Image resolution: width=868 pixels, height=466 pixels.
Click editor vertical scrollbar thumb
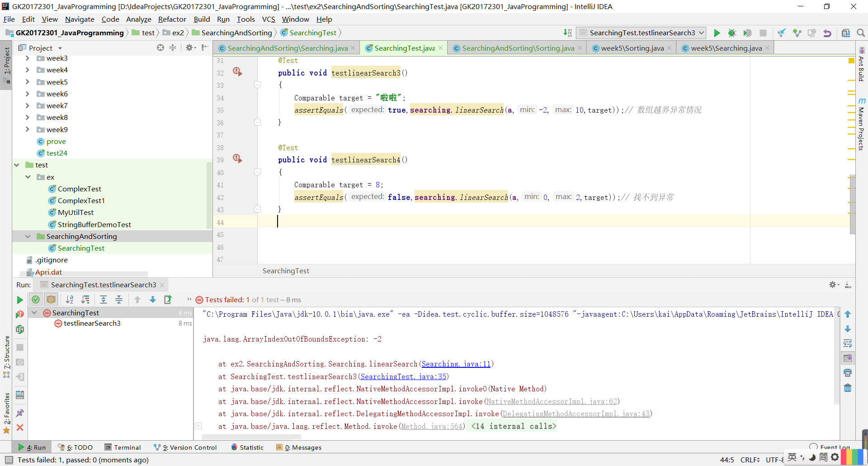(853, 204)
